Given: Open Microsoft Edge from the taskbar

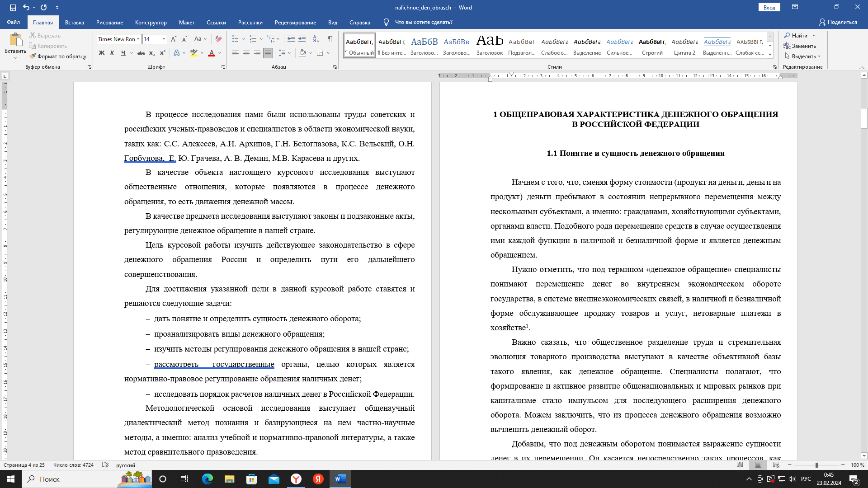Looking at the screenshot, I should [x=207, y=479].
